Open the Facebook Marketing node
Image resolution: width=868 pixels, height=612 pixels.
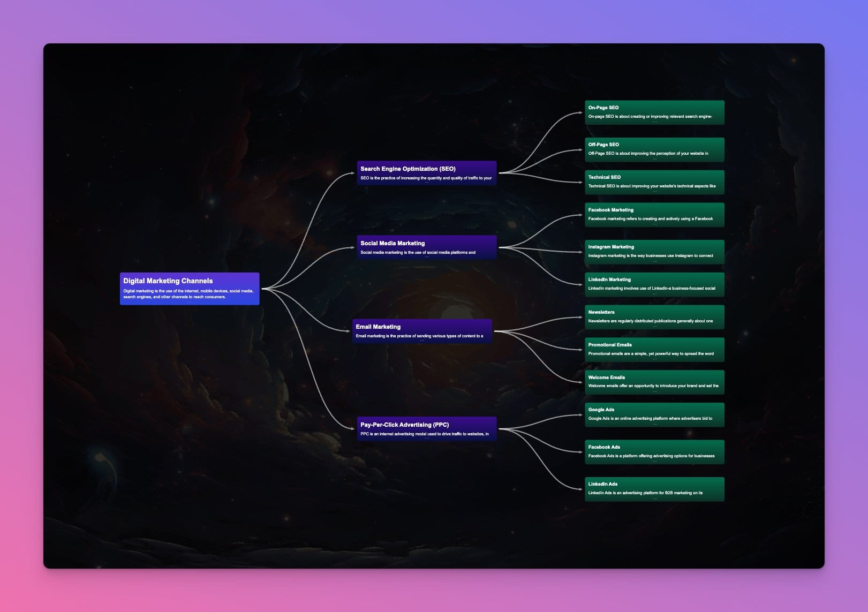(x=654, y=215)
